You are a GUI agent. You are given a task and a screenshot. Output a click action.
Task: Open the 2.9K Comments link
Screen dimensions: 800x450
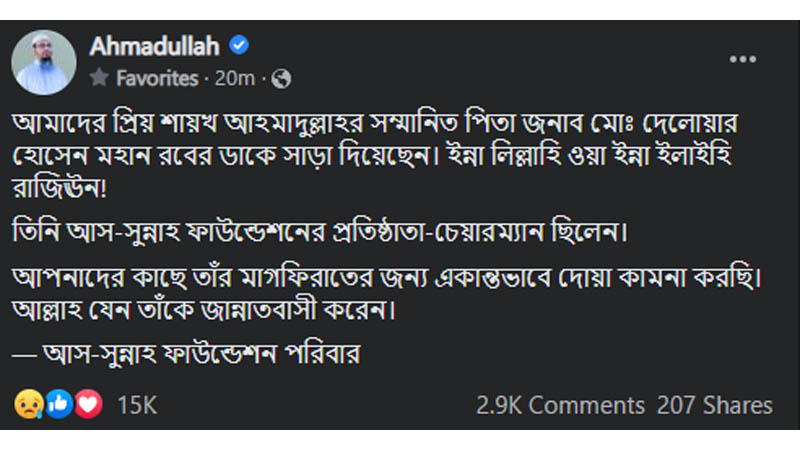[560, 405]
